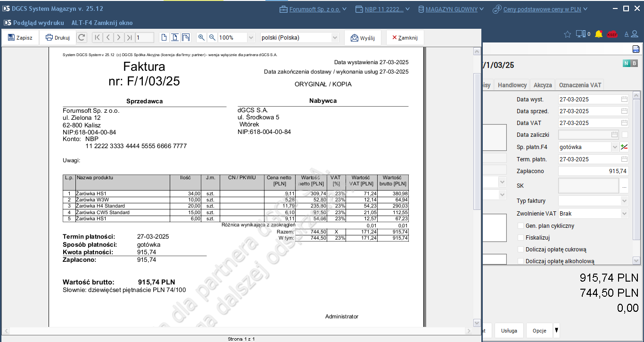Click the preview vertical scrollbar
644x342 pixels.
[x=477, y=186]
